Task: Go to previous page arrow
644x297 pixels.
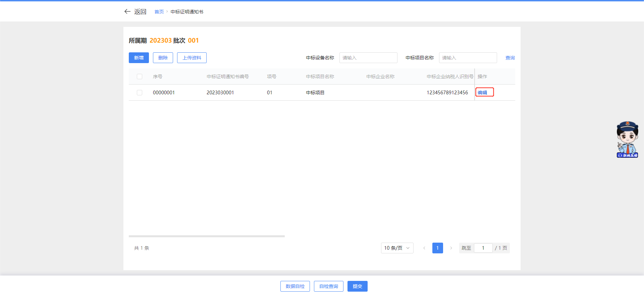Action: [x=424, y=248]
